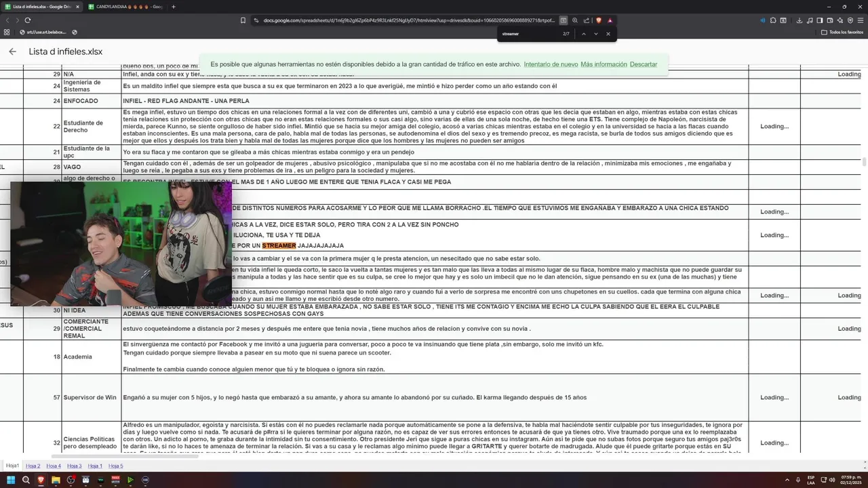Close the find-in-page bar
868x488 pixels.
click(x=608, y=34)
